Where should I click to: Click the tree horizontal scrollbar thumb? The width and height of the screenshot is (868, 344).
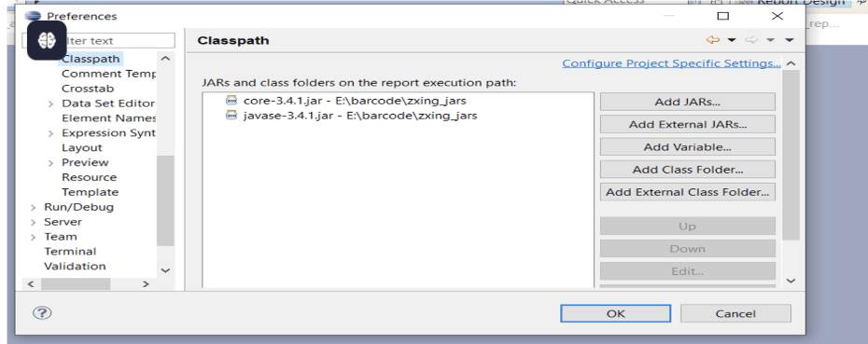click(76, 283)
